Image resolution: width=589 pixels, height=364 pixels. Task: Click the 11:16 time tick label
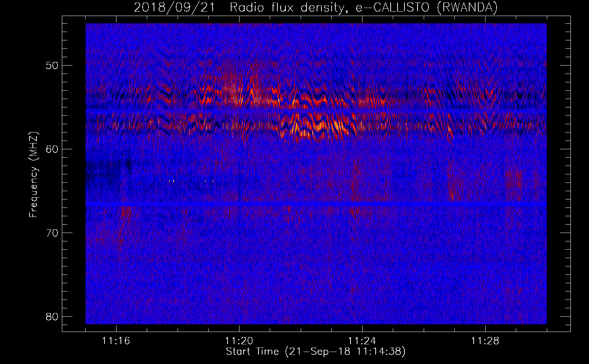coord(116,341)
